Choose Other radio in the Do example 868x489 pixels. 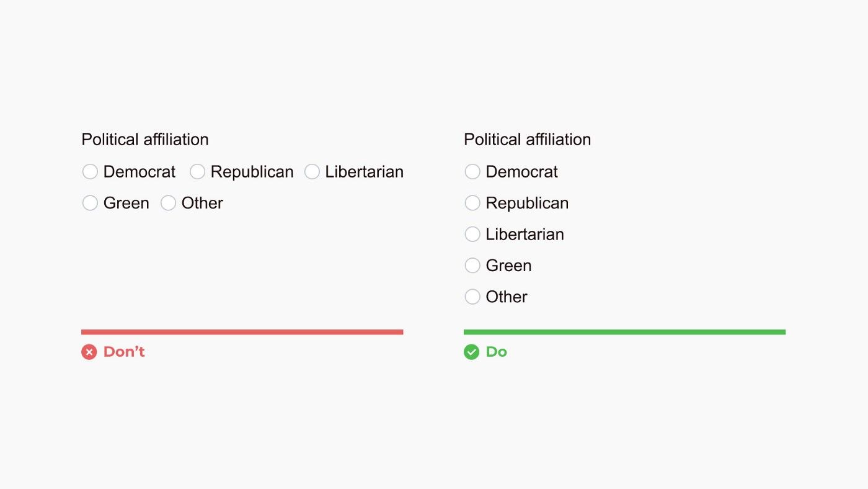tap(472, 297)
